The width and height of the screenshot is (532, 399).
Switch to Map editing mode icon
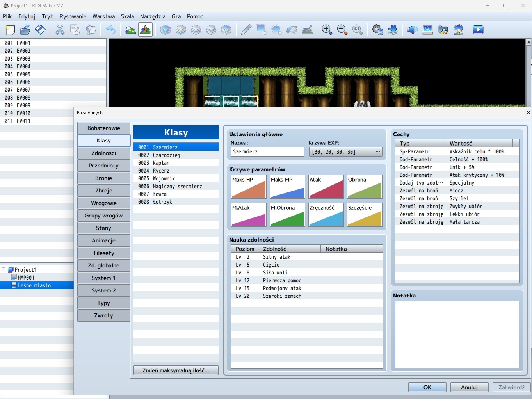pyautogui.click(x=130, y=30)
